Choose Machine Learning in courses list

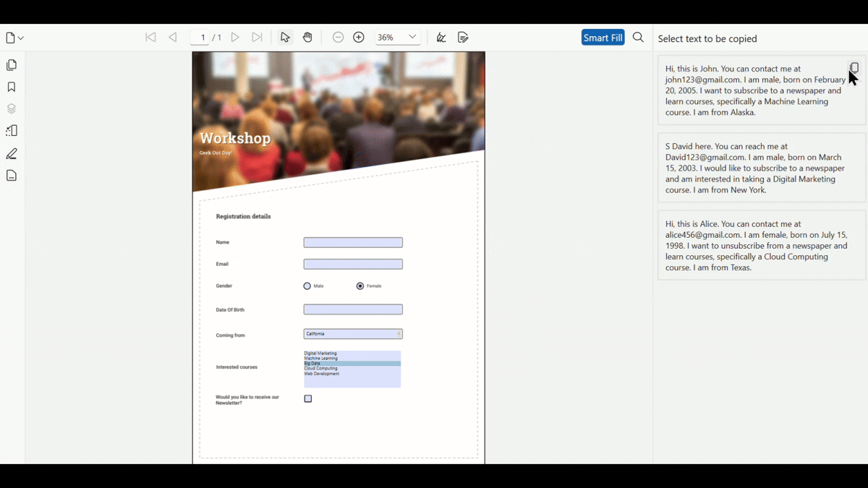click(x=320, y=359)
